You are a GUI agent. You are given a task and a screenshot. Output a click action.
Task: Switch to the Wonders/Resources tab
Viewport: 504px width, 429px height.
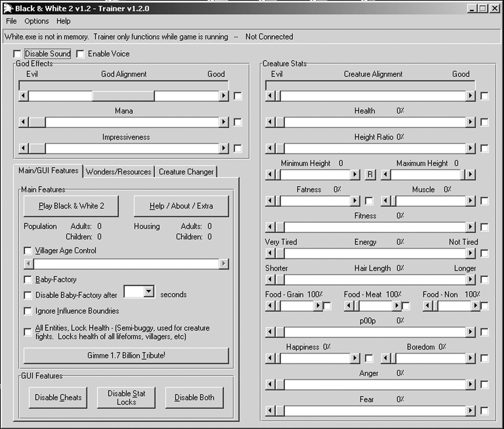[118, 172]
